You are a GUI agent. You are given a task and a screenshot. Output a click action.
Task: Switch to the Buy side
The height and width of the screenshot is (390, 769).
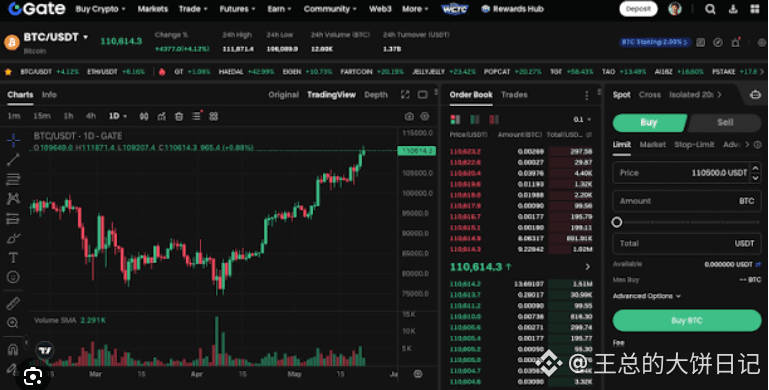tap(649, 123)
